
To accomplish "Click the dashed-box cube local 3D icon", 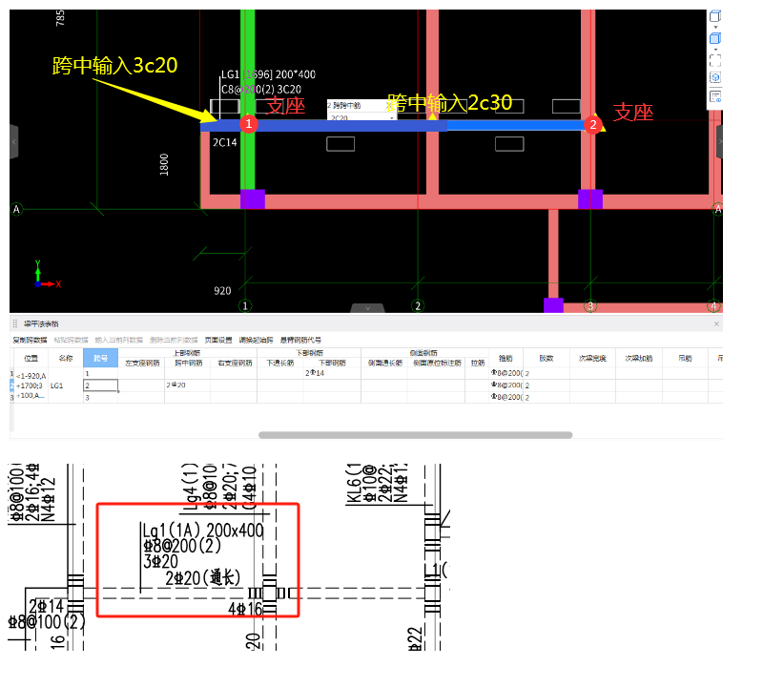I will pyautogui.click(x=715, y=77).
